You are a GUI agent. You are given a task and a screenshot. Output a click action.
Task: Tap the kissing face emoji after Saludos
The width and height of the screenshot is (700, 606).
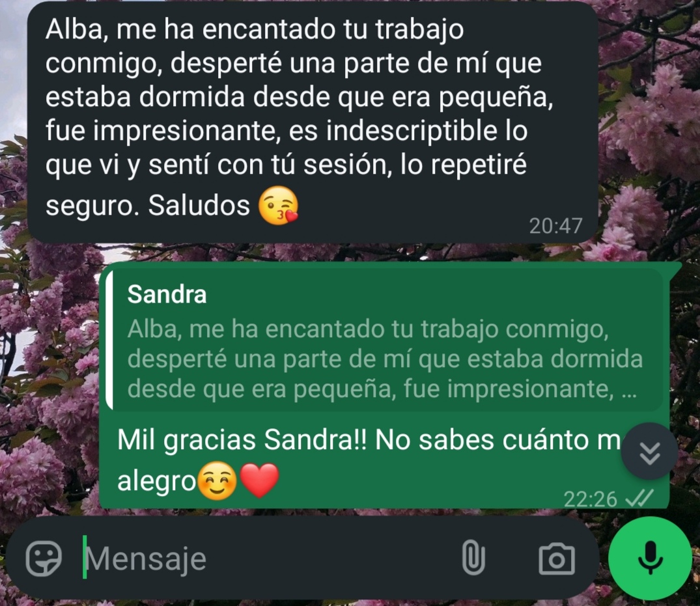[279, 205]
